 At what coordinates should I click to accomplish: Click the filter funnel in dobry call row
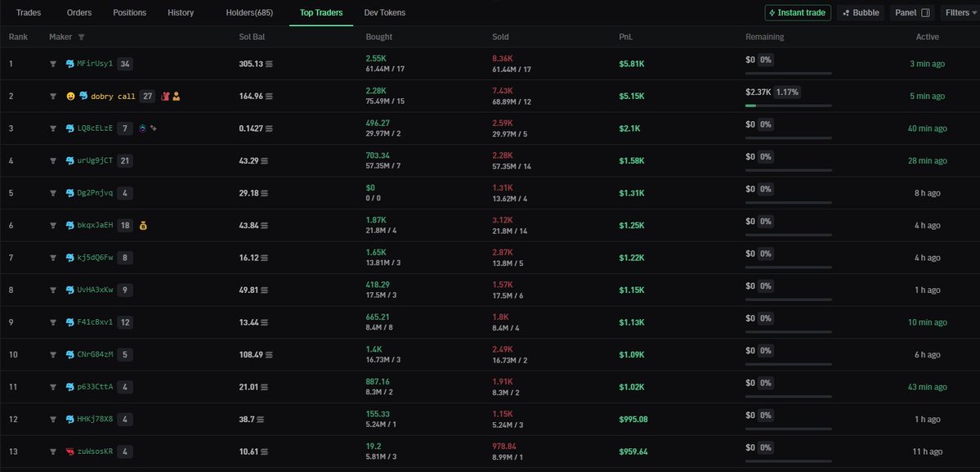point(53,97)
